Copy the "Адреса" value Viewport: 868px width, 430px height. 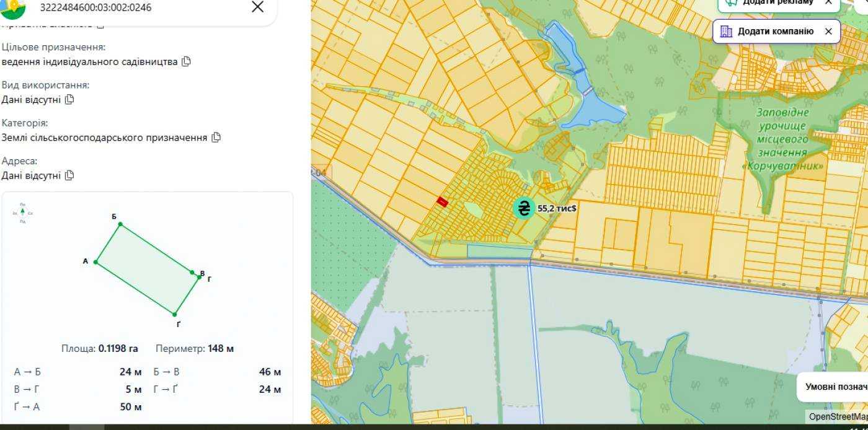tap(69, 175)
